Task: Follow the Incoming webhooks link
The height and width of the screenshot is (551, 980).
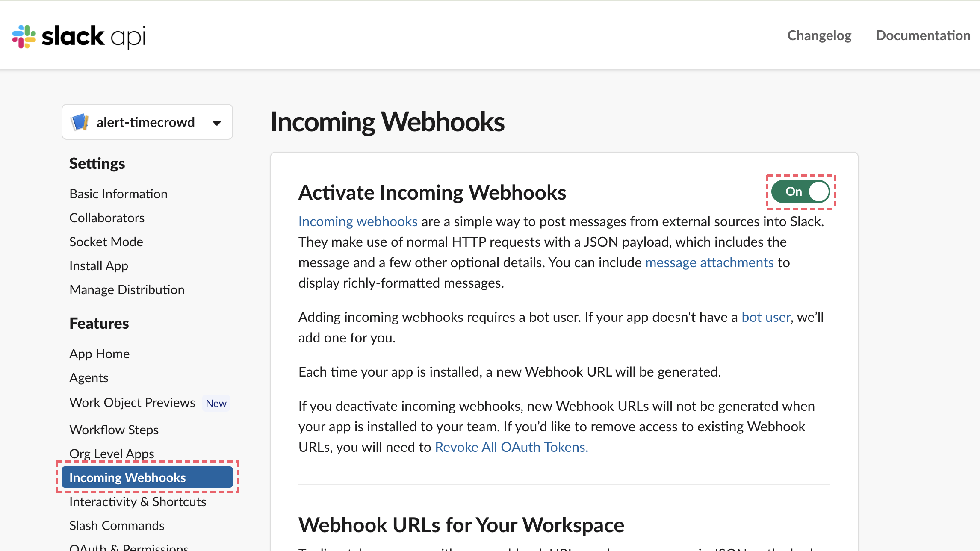Action: click(x=358, y=221)
